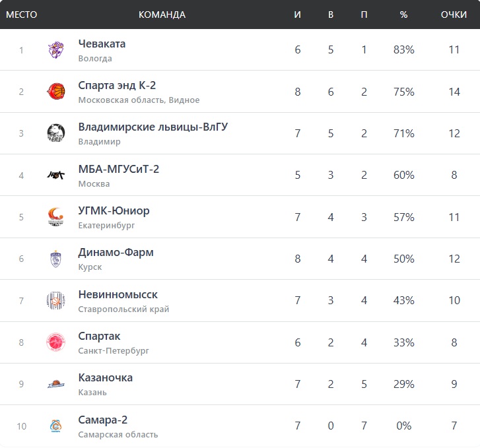Viewport: 480px width, 448px height.
Task: Click the Чеваката team logo
Action: point(55,50)
